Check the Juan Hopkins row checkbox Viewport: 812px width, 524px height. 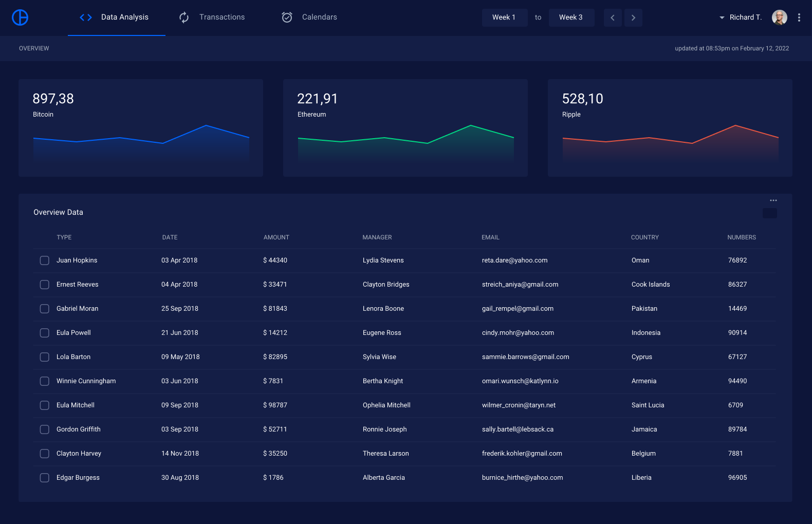pyautogui.click(x=45, y=260)
